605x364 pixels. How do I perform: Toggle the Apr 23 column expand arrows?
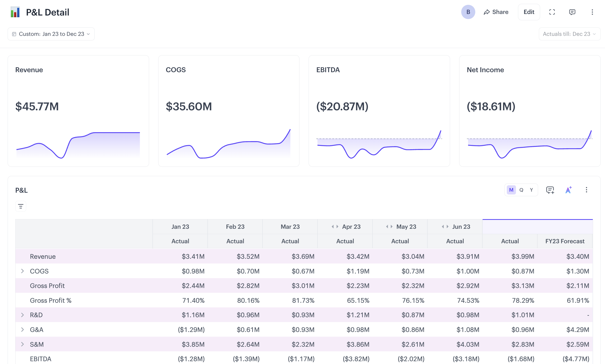(x=335, y=226)
